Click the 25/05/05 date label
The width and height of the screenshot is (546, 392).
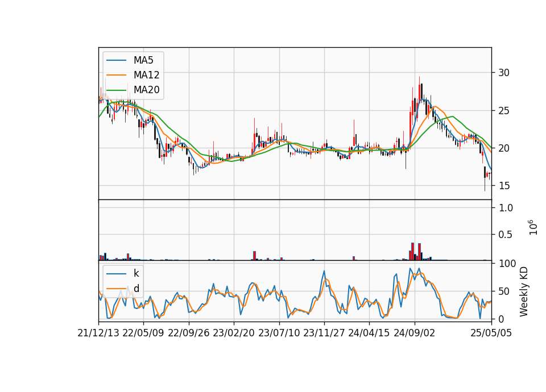coord(491,333)
